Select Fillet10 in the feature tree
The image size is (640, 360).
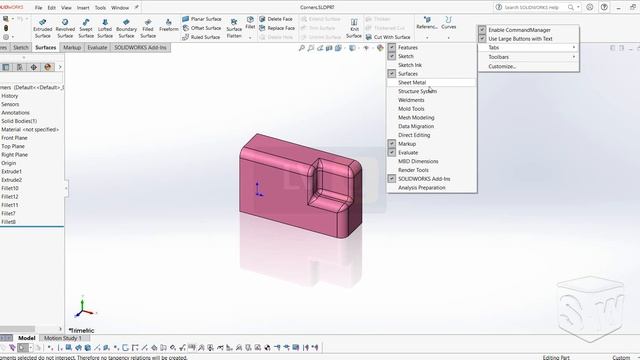[10, 188]
